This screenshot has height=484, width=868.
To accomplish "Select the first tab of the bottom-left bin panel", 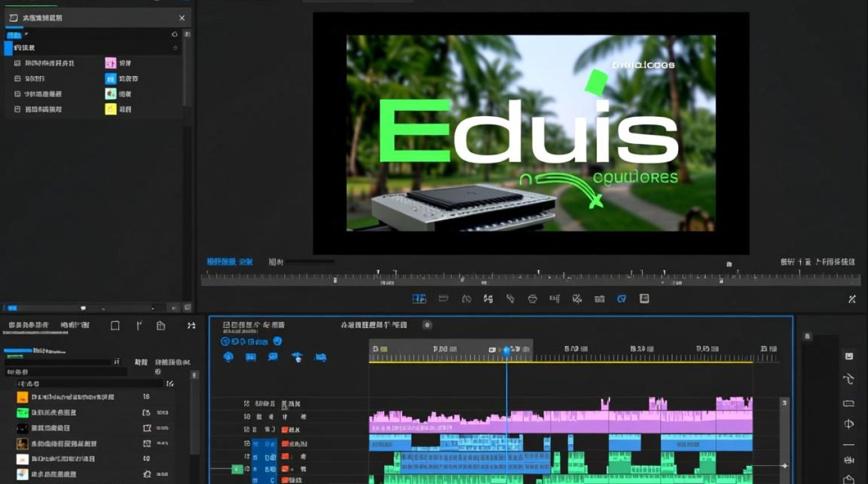I will (x=28, y=325).
